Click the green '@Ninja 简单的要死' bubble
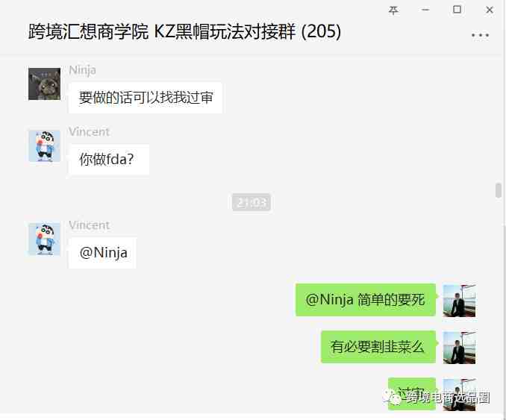Viewport: 506px width, 420px height. (366, 300)
